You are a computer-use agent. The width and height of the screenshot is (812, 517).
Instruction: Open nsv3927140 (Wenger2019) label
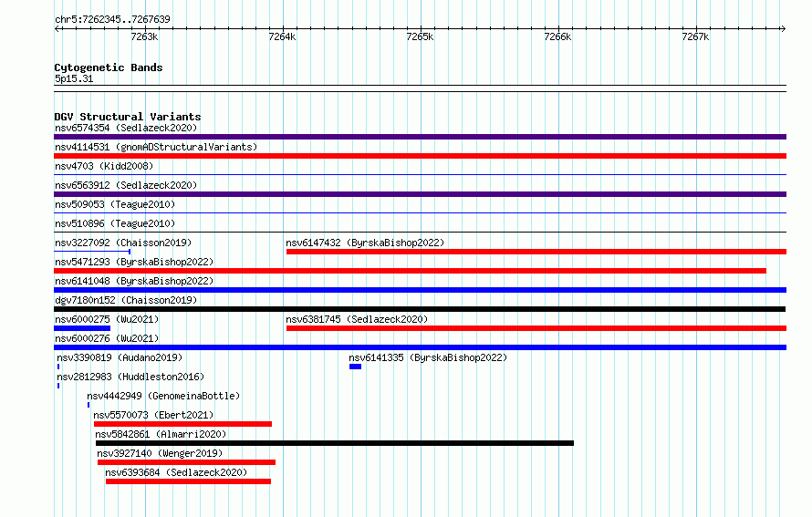(x=160, y=453)
